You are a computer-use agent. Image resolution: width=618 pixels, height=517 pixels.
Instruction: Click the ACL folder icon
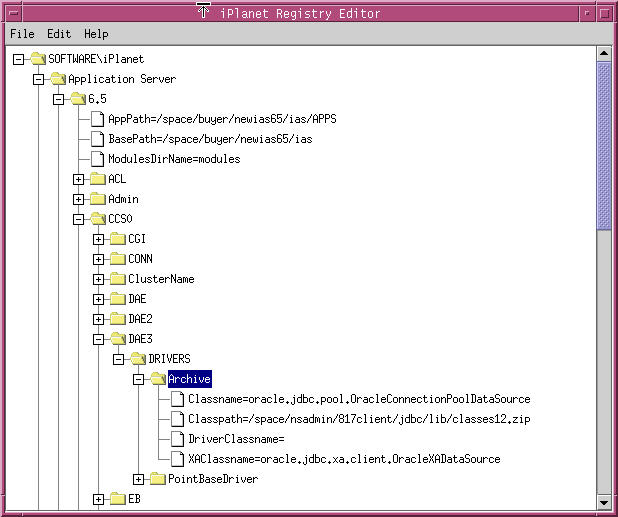98,179
